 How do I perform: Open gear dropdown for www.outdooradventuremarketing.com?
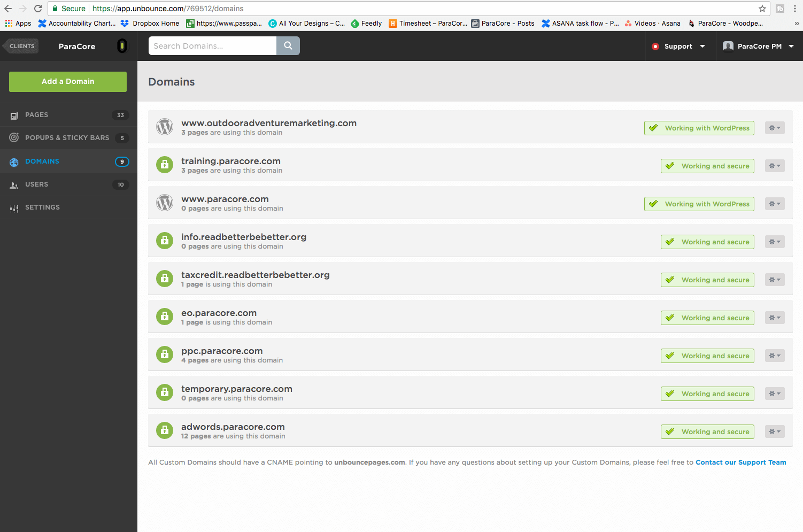775,128
